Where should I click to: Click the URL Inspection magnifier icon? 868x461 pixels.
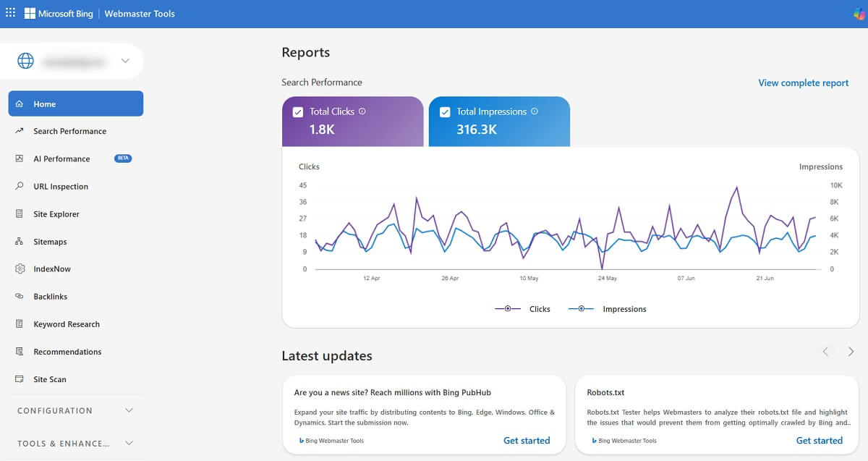[x=20, y=186]
